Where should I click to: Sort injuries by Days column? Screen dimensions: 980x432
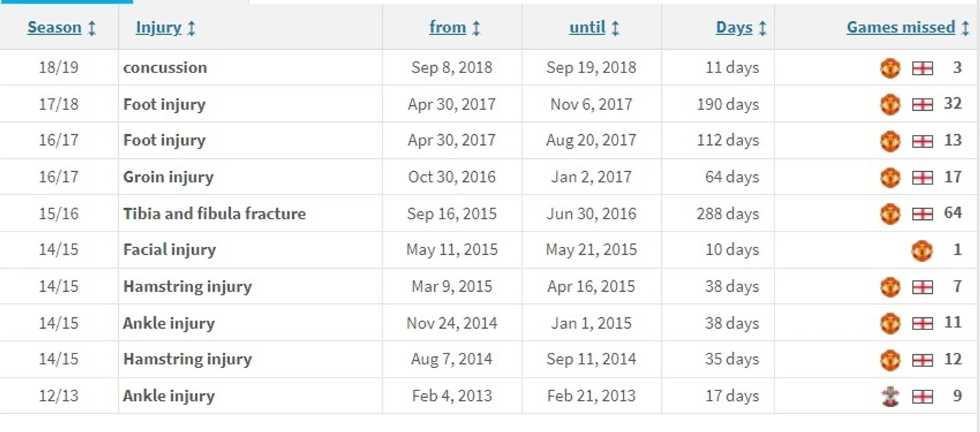pyautogui.click(x=734, y=28)
